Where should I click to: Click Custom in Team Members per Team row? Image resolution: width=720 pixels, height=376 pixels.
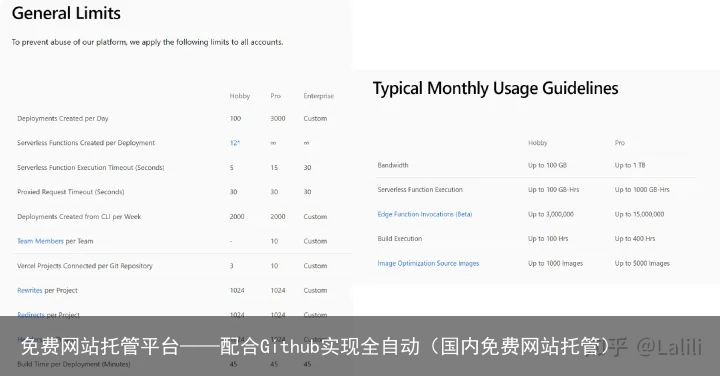coord(315,241)
